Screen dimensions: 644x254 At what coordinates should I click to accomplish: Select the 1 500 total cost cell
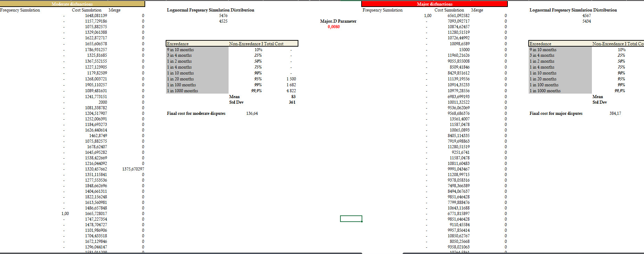(x=291, y=79)
